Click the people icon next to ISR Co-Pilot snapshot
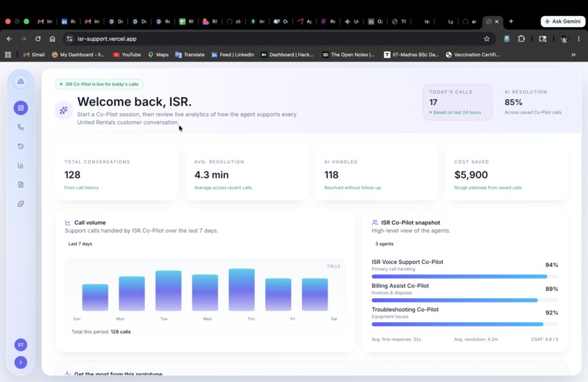588x382 pixels. tap(375, 222)
